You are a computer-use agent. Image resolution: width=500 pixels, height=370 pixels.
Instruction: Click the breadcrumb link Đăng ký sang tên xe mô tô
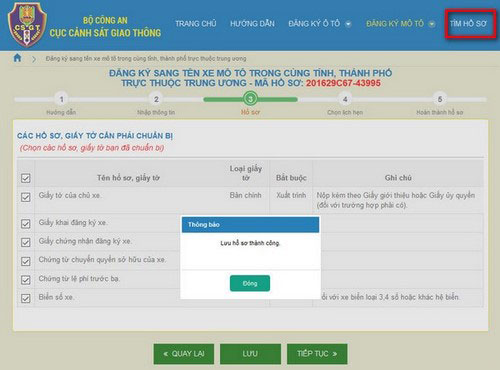click(x=146, y=59)
